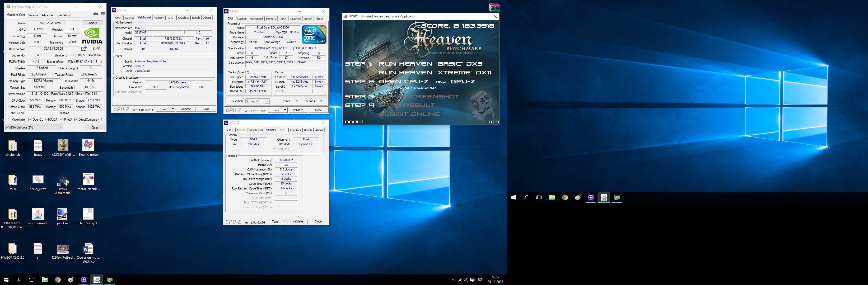The height and width of the screenshot is (285, 868).
Task: Toggle the UEFI checkbox in GPU-Z
Action: pos(92,49)
